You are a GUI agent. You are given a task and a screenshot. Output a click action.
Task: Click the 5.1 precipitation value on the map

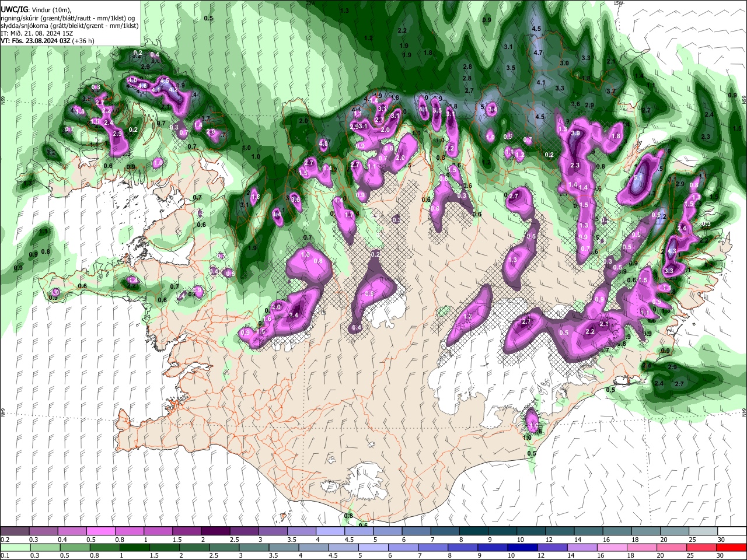(637, 177)
